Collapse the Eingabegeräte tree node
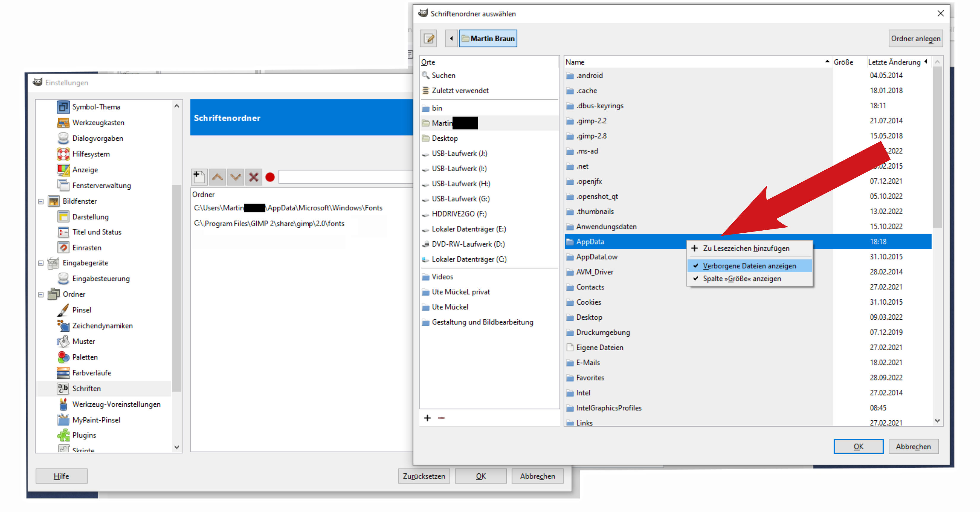The width and height of the screenshot is (980, 512). click(41, 263)
